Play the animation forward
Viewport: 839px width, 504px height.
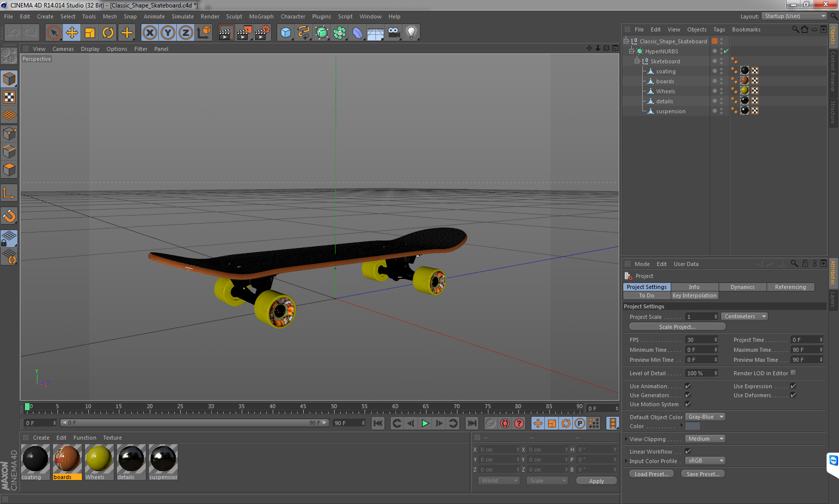[425, 423]
